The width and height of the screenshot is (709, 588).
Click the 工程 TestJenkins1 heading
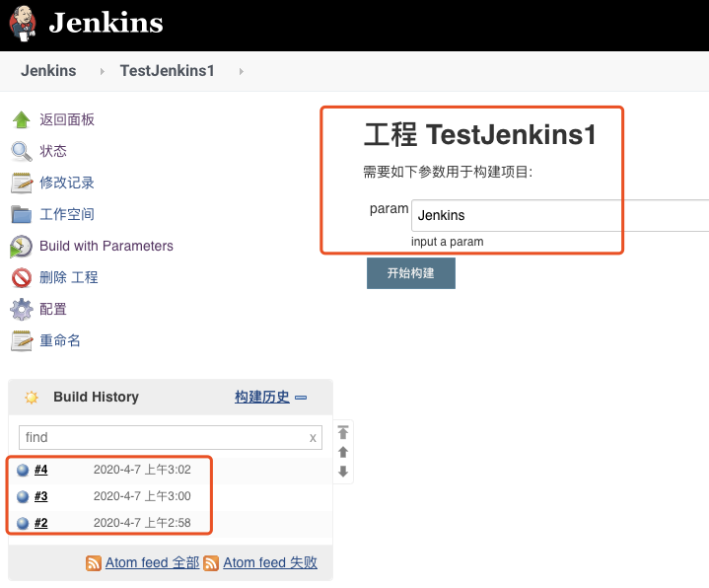[480, 135]
